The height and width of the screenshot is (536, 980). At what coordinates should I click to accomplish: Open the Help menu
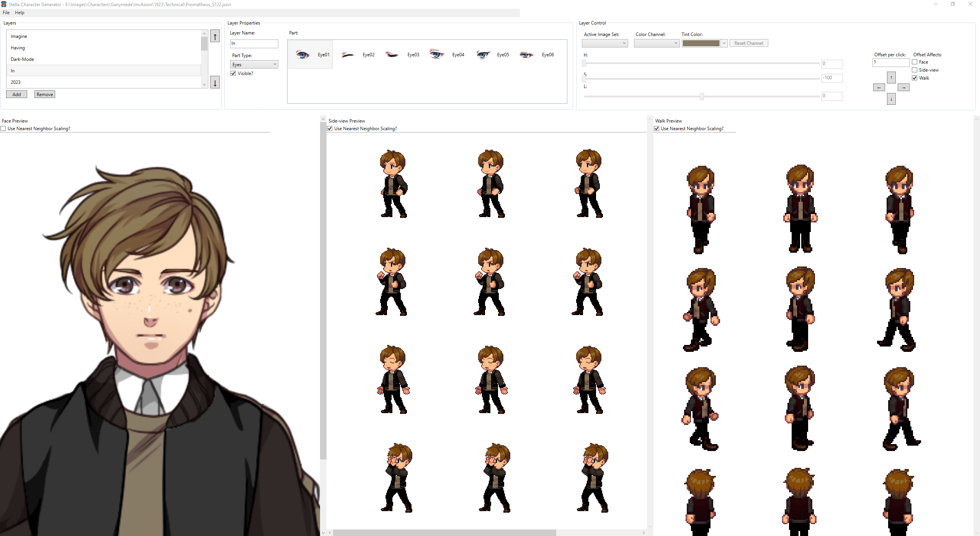20,13
